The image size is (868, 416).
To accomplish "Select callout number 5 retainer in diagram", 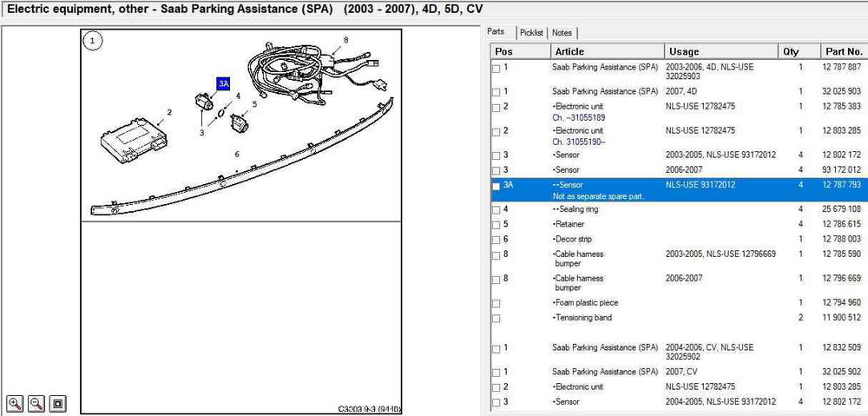I will coord(254,104).
